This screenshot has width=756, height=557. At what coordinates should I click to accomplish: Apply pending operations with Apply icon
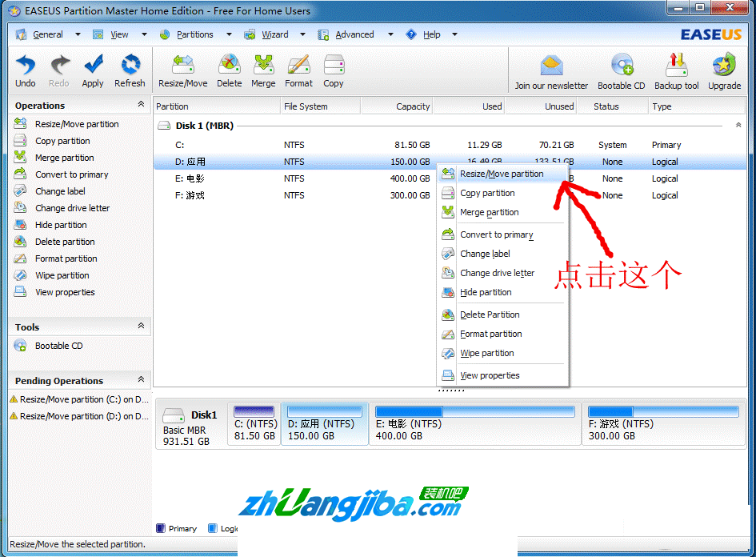[x=93, y=70]
